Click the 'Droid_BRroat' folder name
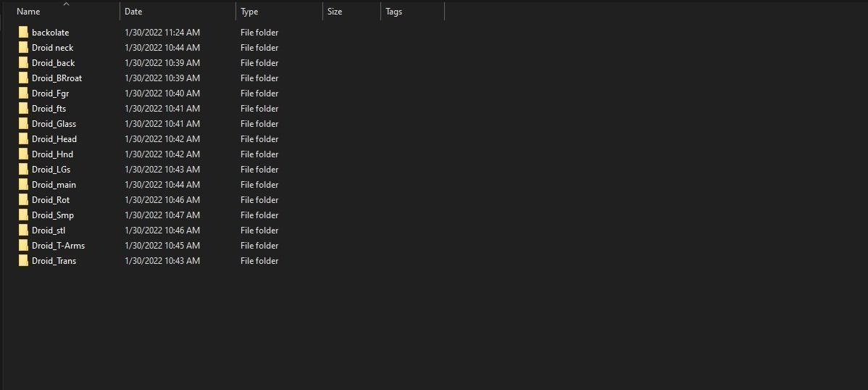This screenshot has width=868, height=390. tap(57, 78)
